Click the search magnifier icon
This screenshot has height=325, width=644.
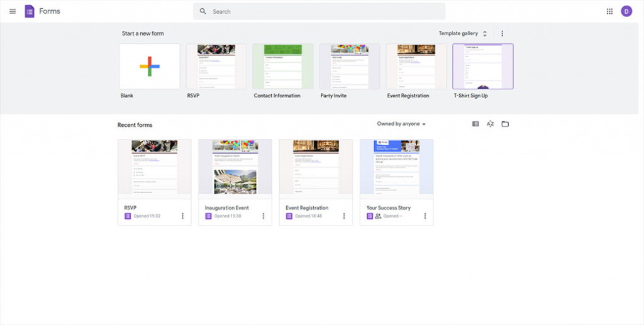click(203, 11)
